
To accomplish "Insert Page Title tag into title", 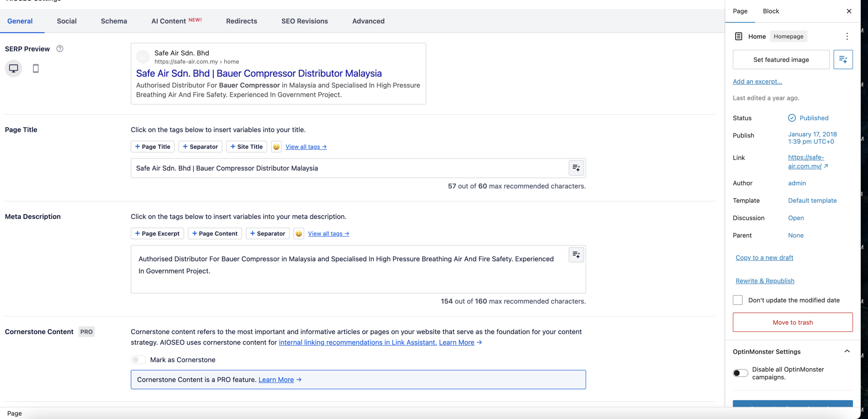I will pyautogui.click(x=153, y=147).
